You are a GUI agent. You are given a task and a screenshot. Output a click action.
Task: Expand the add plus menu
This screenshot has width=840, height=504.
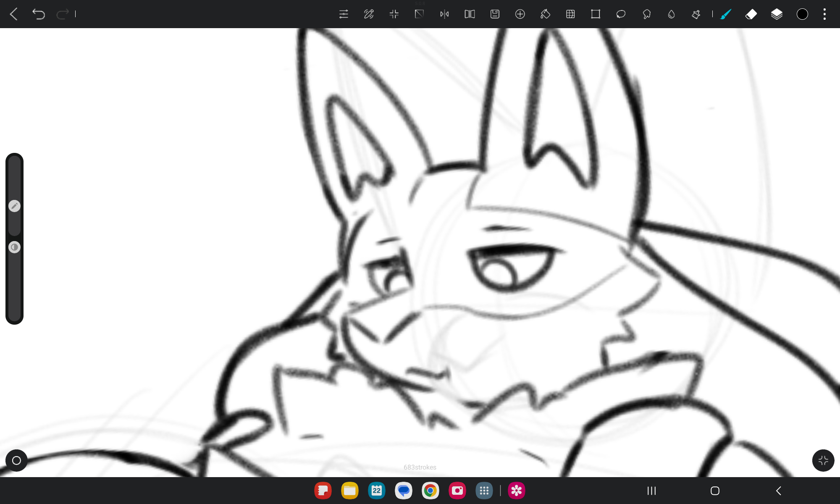click(x=520, y=14)
